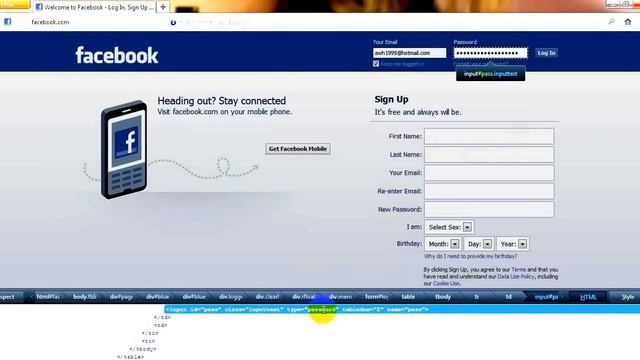This screenshot has width=640, height=360.
Task: Click the search magnifier icon in toolbar
Action: click(611, 22)
